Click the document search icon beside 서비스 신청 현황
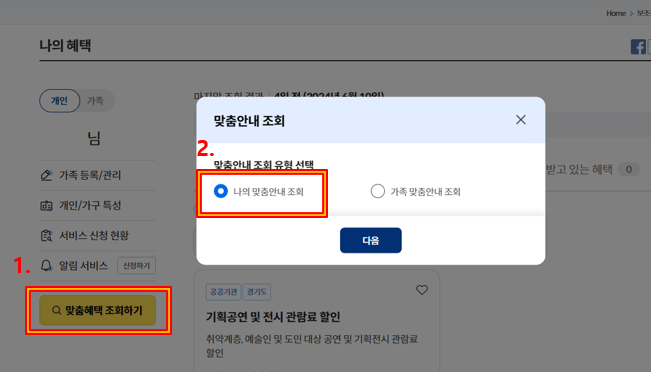This screenshot has height=372, width=651. point(46,235)
